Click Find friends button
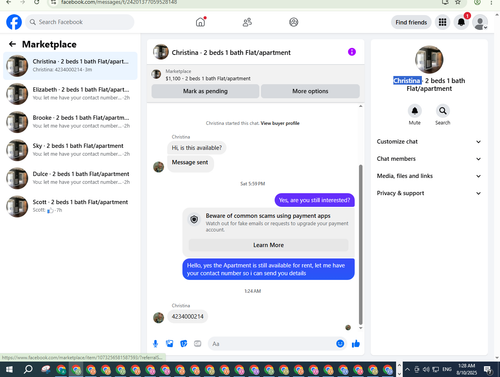This screenshot has width=500, height=377. pos(411,22)
